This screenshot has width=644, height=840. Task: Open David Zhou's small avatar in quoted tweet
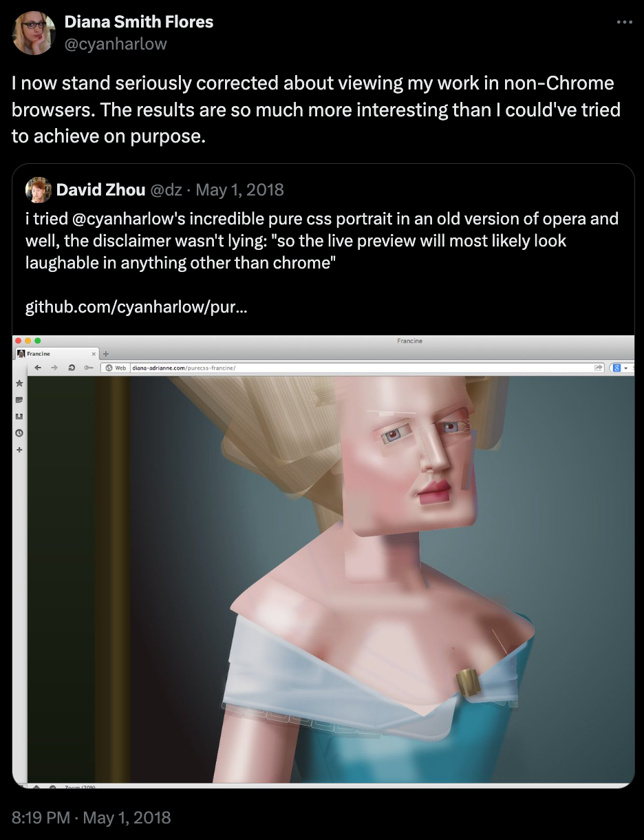click(x=38, y=190)
